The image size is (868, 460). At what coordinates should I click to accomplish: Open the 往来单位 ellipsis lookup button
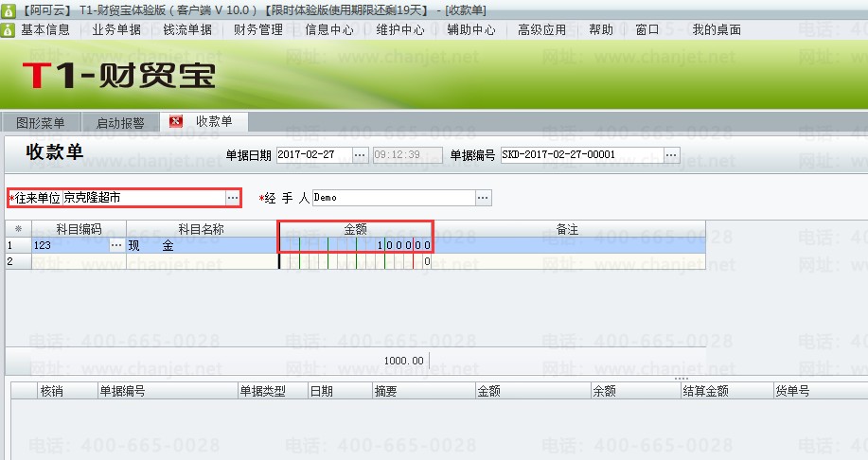click(x=233, y=198)
